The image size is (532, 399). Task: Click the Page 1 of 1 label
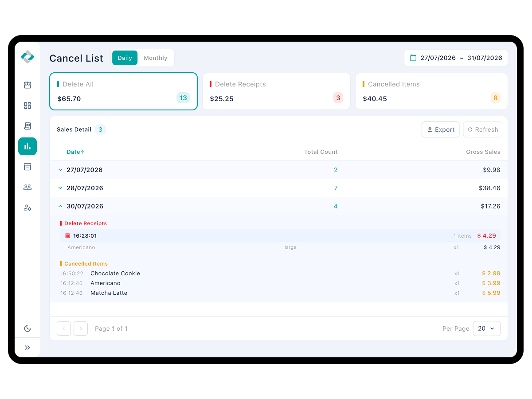111,329
